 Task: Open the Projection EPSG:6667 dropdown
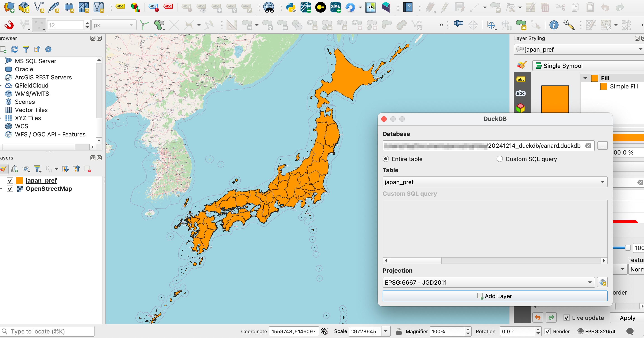(x=488, y=283)
